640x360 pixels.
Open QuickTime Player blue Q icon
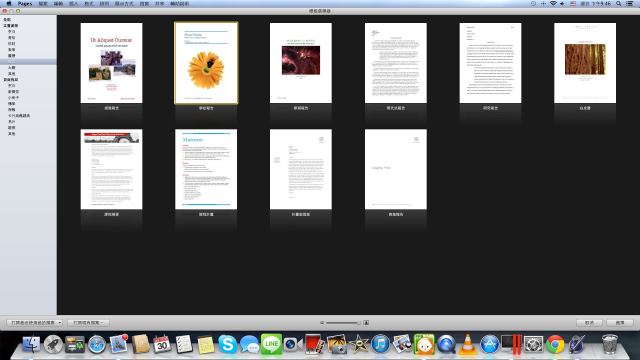[446, 344]
